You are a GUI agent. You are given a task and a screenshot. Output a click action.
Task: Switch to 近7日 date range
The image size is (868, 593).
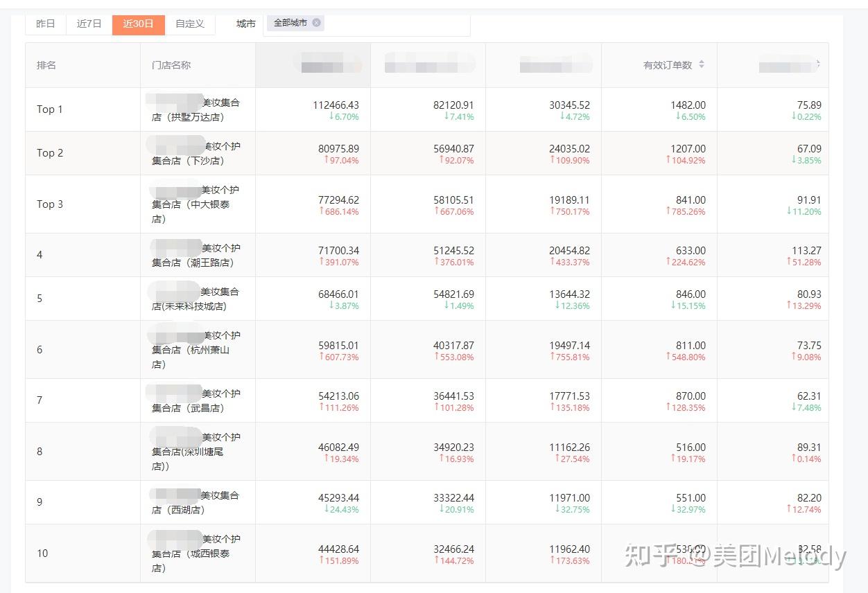click(x=89, y=24)
